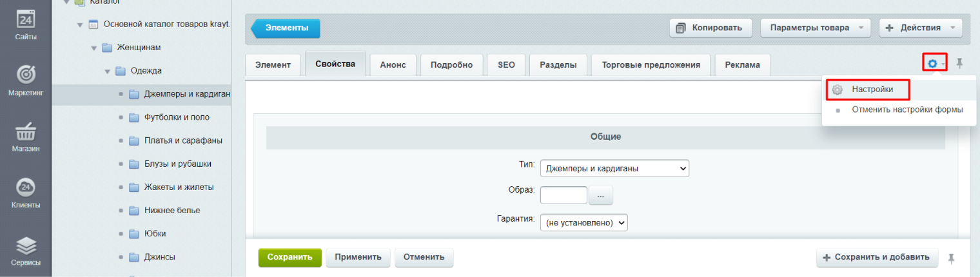Expand the Параметры товара menu

tap(815, 28)
